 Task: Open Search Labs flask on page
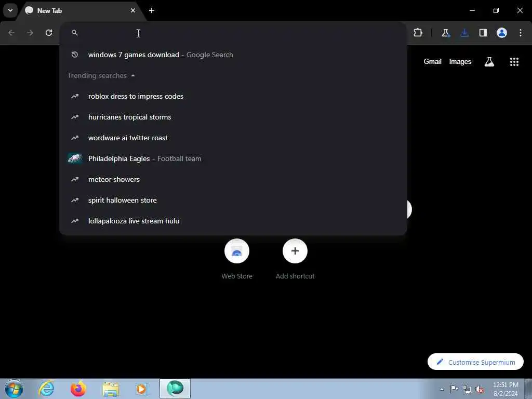pyautogui.click(x=489, y=61)
